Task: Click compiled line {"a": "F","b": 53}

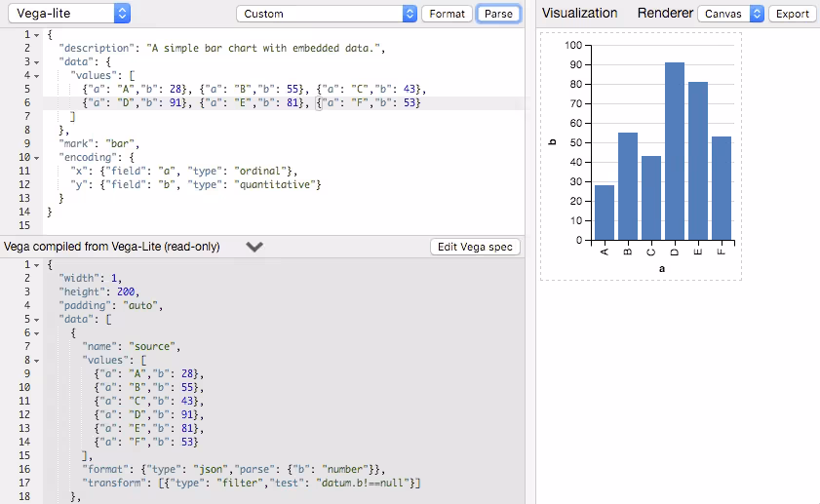Action: tap(146, 442)
